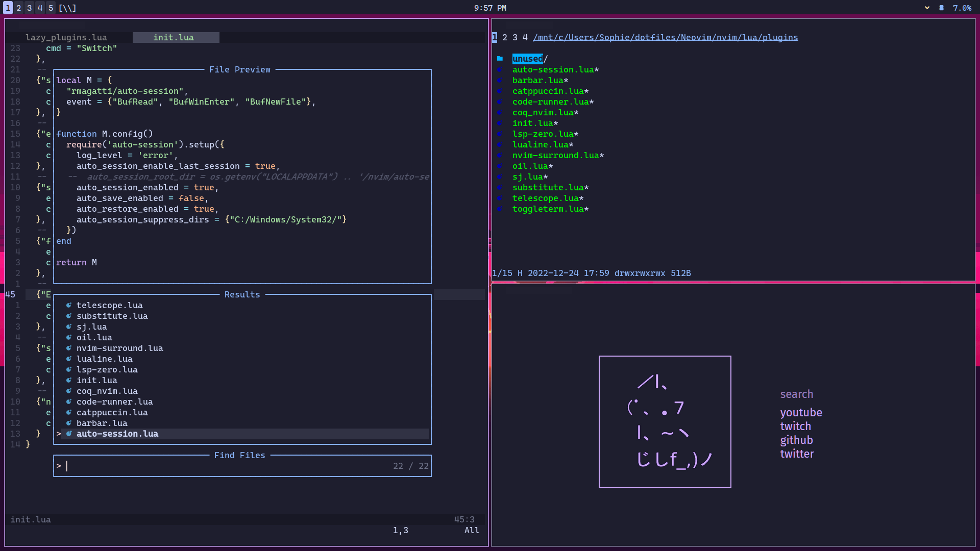Focus the Find Files prompt input
The height and width of the screenshot is (551, 980).
(225, 466)
